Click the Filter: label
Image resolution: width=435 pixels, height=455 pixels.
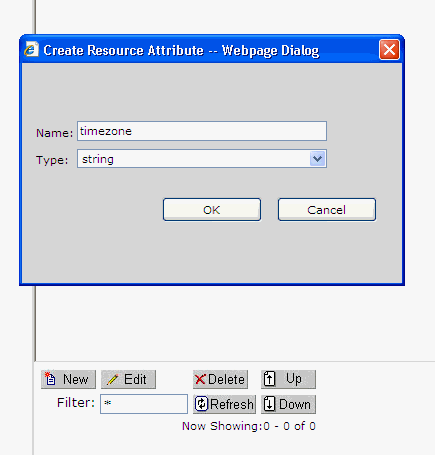(76, 403)
